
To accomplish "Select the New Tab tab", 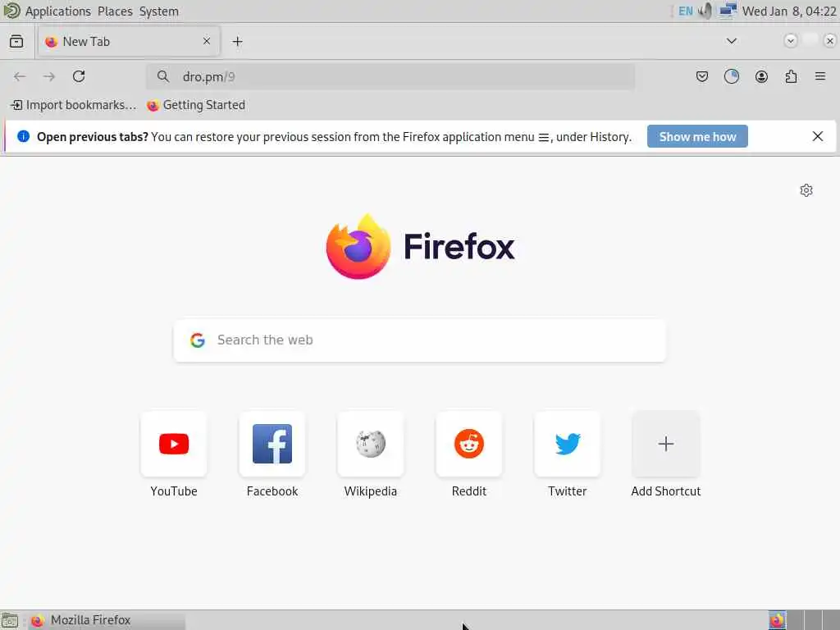I will [x=129, y=41].
